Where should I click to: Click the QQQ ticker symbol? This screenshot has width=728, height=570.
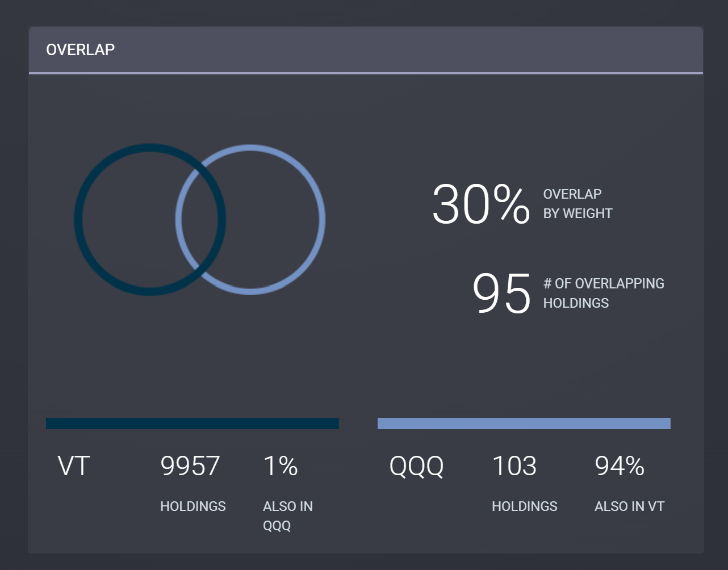(x=416, y=467)
